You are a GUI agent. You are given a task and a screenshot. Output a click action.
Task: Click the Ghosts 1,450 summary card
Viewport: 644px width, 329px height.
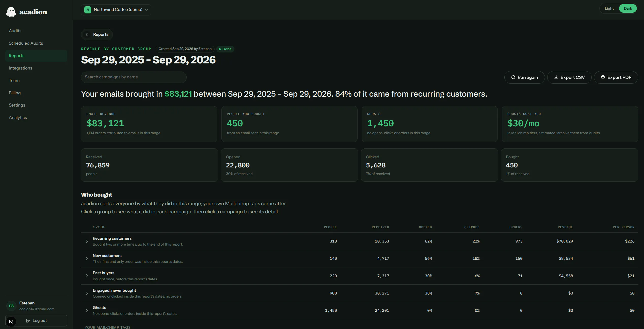(x=429, y=124)
